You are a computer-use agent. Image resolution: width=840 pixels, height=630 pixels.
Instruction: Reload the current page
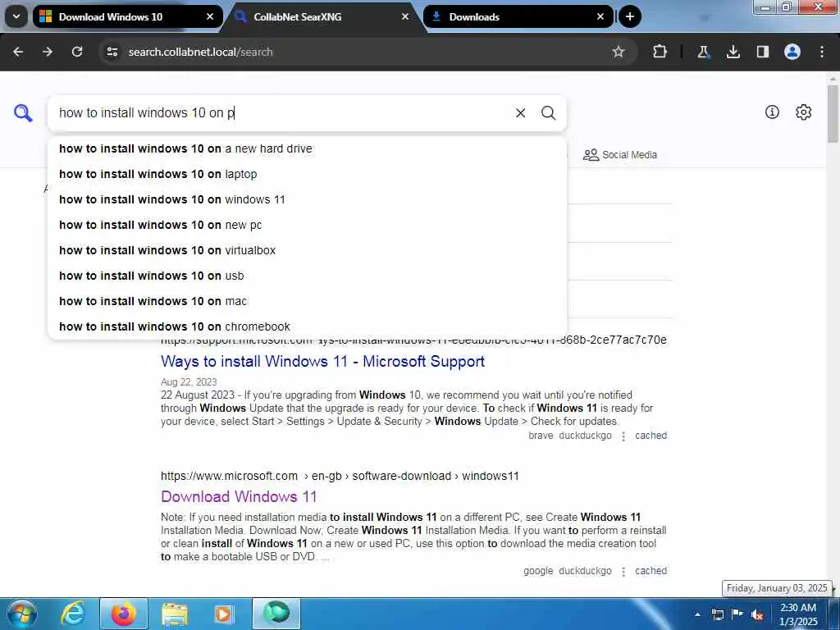(x=77, y=52)
